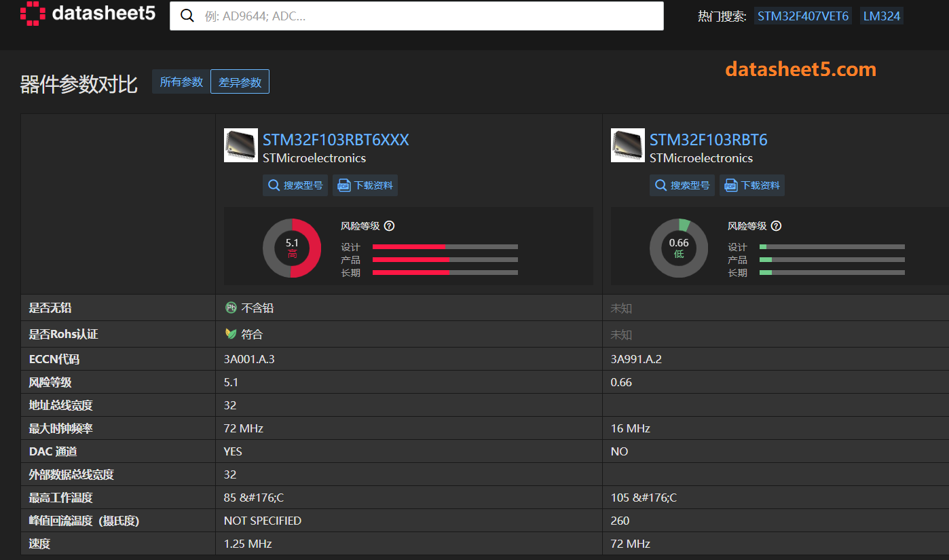Click the 1.25 MHz speed value
Image resolution: width=949 pixels, height=560 pixels.
pos(248,544)
